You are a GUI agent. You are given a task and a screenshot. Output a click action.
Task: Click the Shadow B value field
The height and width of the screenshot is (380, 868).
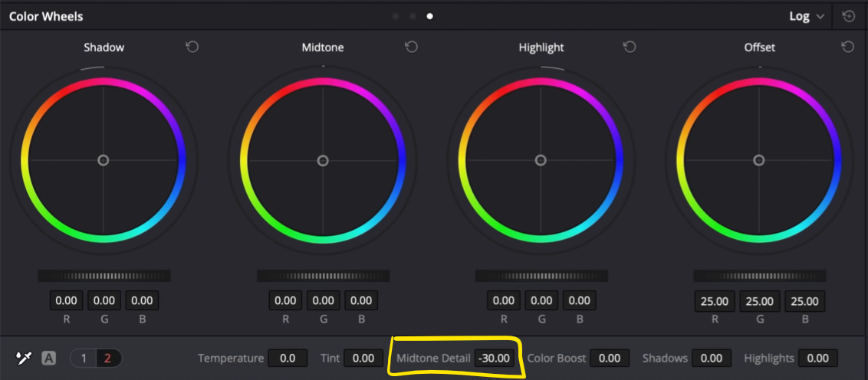click(x=143, y=301)
